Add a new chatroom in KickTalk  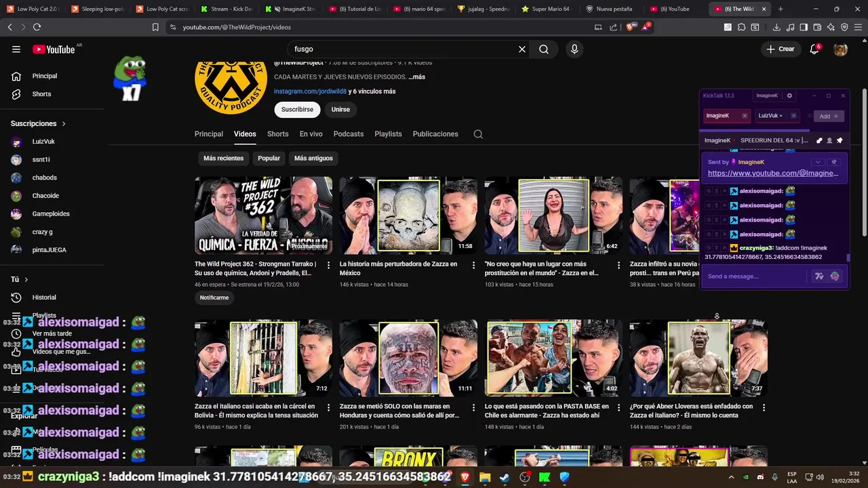[829, 116]
